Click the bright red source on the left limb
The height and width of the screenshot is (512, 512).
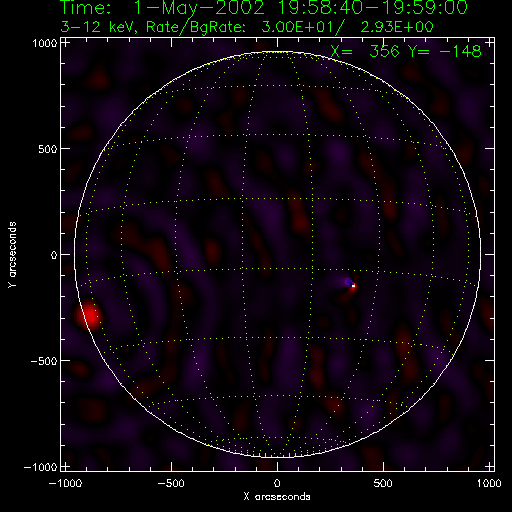[89, 315]
